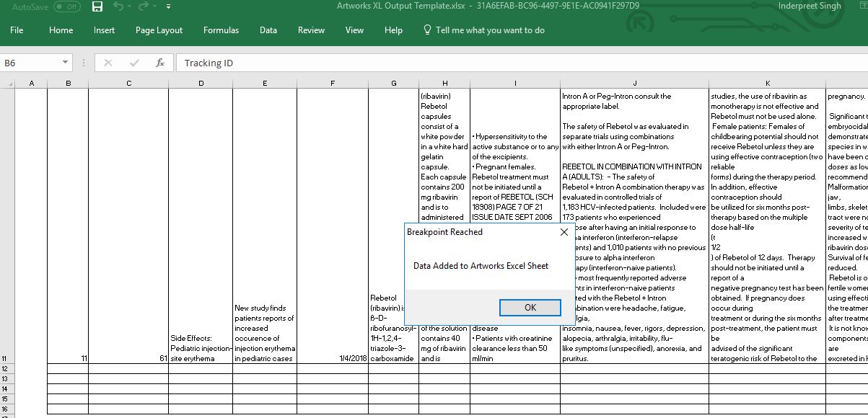
Task: Select column E header
Action: [265, 84]
